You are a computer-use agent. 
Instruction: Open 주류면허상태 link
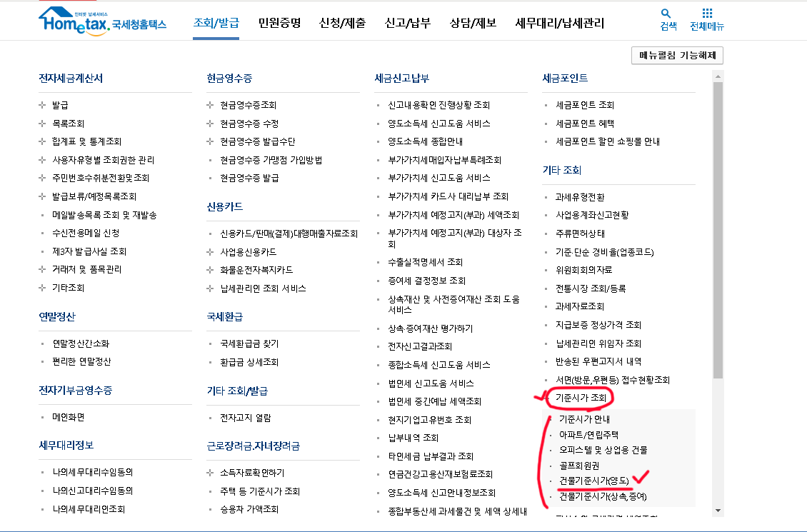pyautogui.click(x=580, y=234)
